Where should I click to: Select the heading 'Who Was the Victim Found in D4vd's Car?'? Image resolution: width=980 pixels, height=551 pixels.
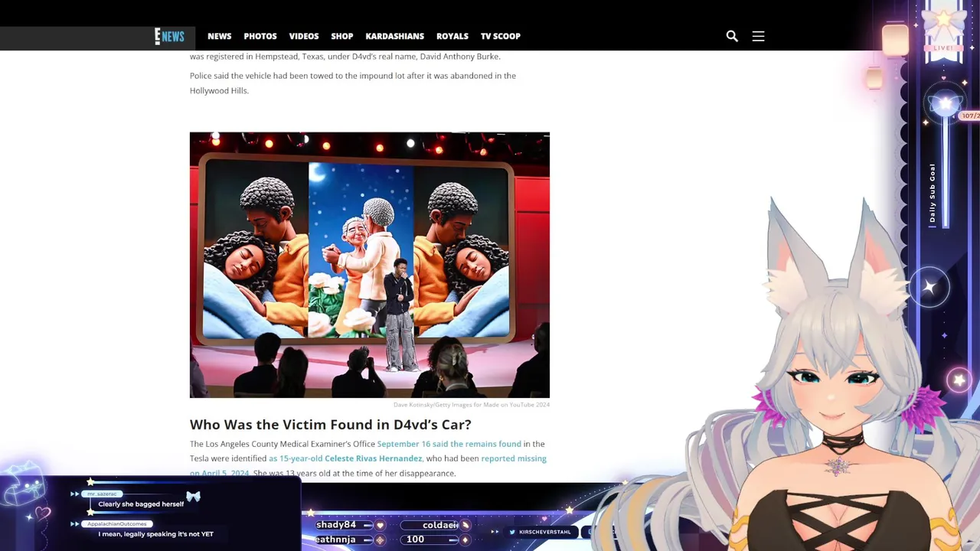pyautogui.click(x=331, y=424)
